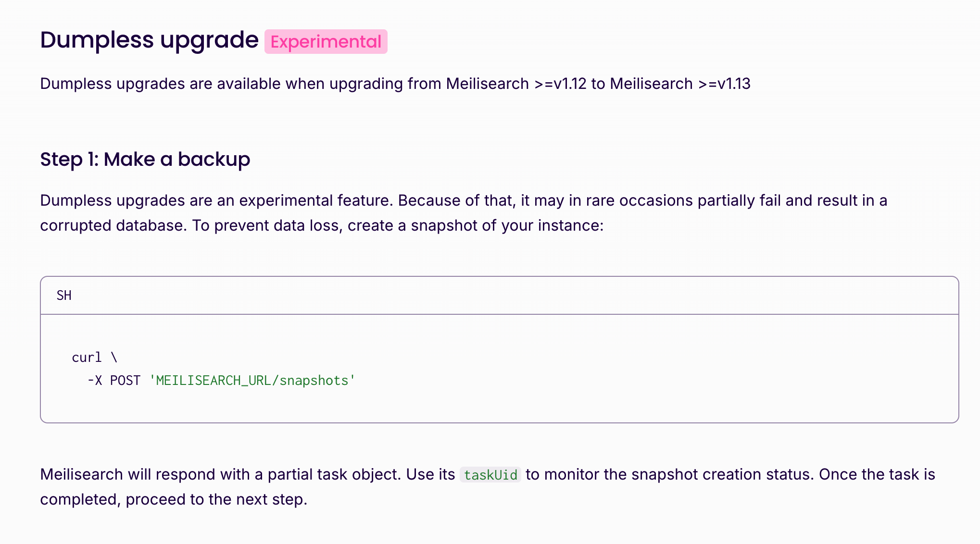Image resolution: width=980 pixels, height=544 pixels.
Task: Click 'partial task object' in last paragraph
Action: [x=334, y=475]
